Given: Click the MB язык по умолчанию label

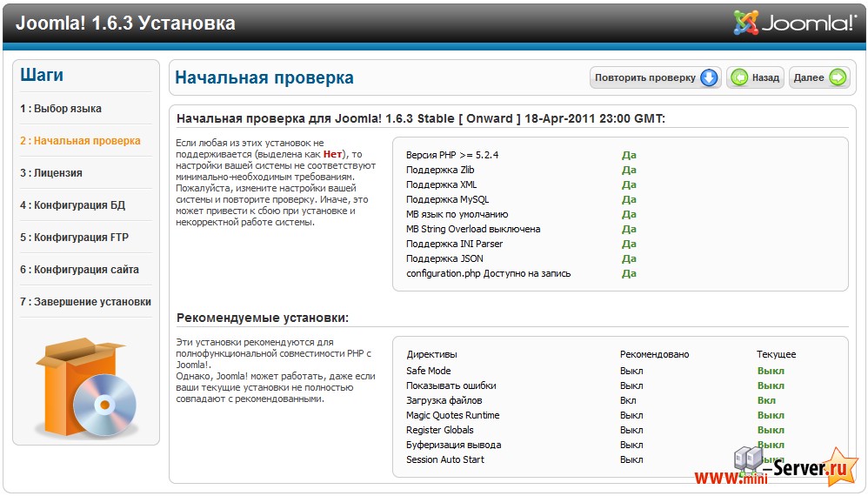Looking at the screenshot, I should coord(457,214).
